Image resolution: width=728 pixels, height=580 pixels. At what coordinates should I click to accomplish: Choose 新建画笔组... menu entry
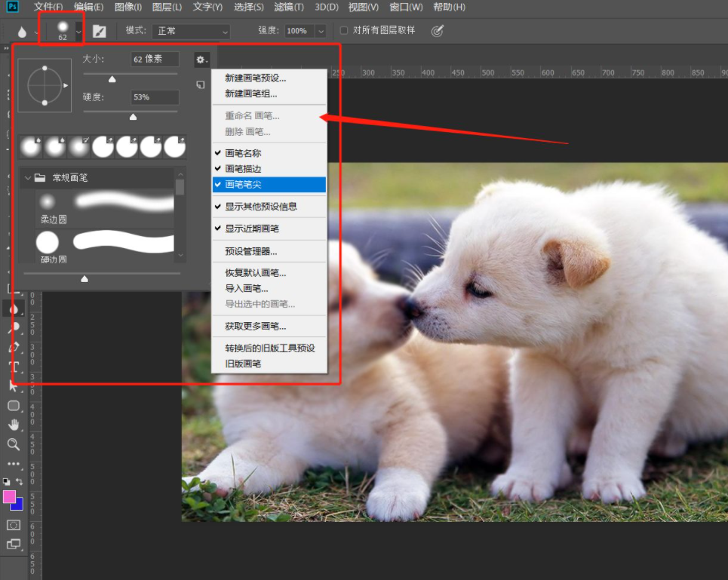tap(269, 94)
